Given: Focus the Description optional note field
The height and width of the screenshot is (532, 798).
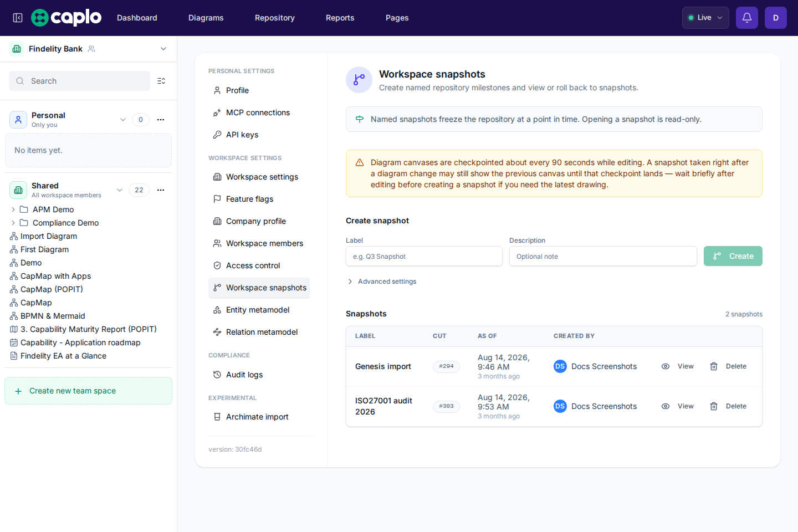Looking at the screenshot, I should (x=603, y=256).
